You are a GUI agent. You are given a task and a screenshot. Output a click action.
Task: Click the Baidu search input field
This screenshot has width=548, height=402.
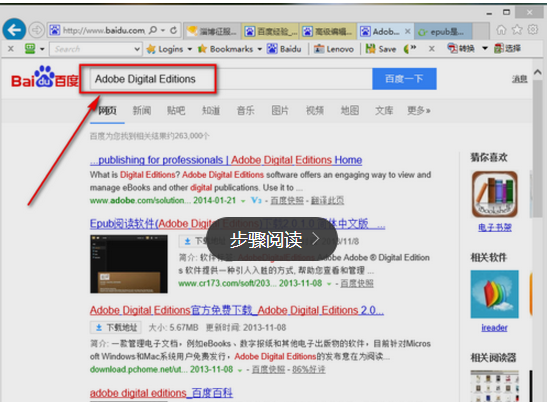pos(231,79)
